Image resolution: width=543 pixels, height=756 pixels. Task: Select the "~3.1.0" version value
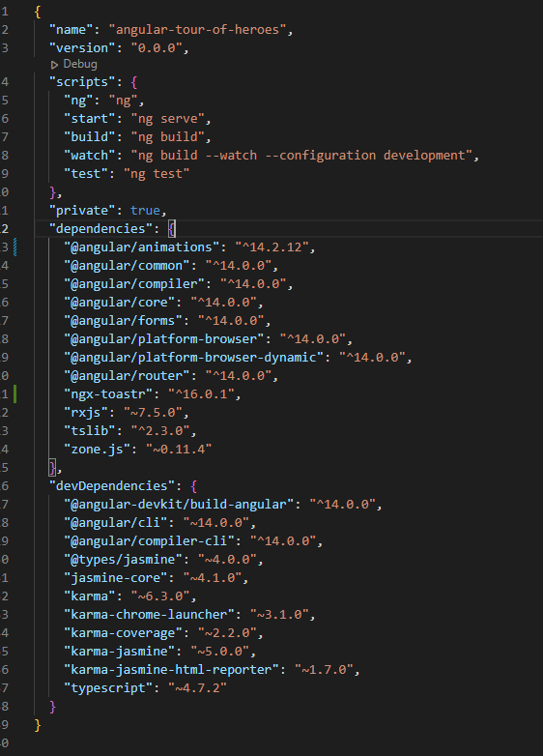click(x=279, y=614)
